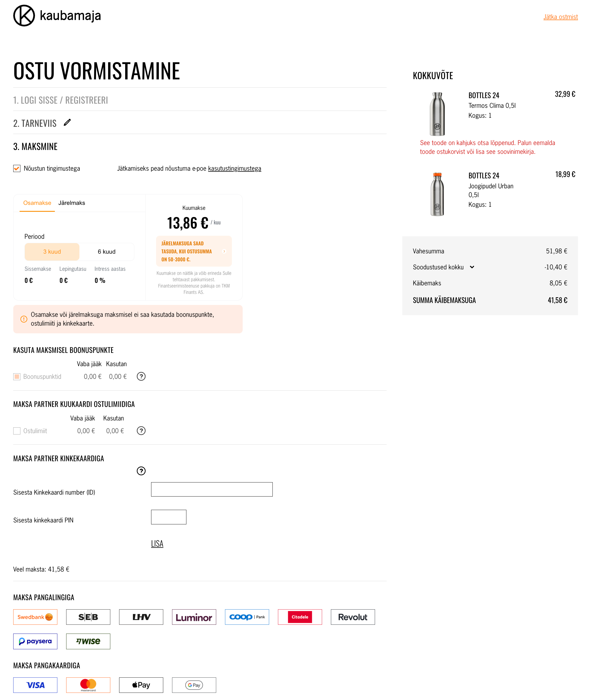Expand Soodustused kokku details

[472, 267]
